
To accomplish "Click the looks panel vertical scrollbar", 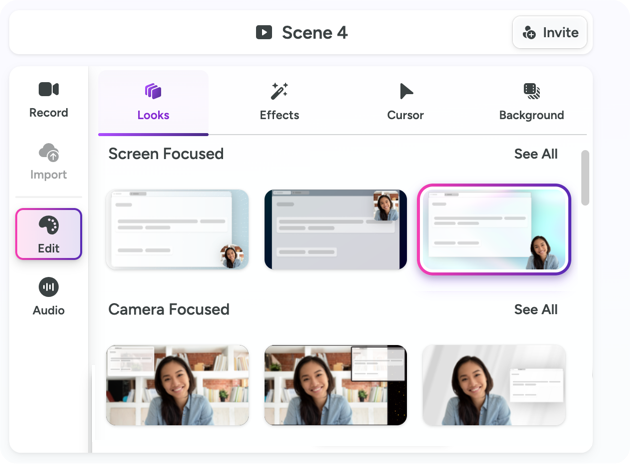I will pos(585,178).
